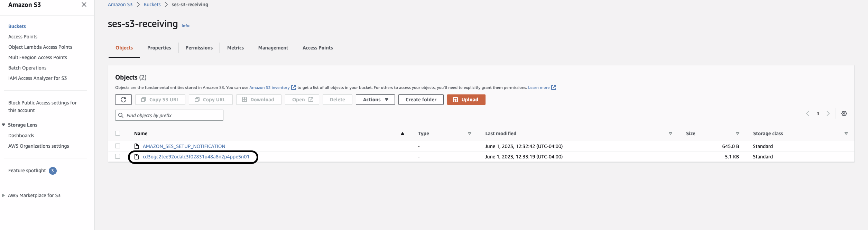Follow the Amazon S3 inventory link
This screenshot has height=230, width=868.
pos(269,88)
